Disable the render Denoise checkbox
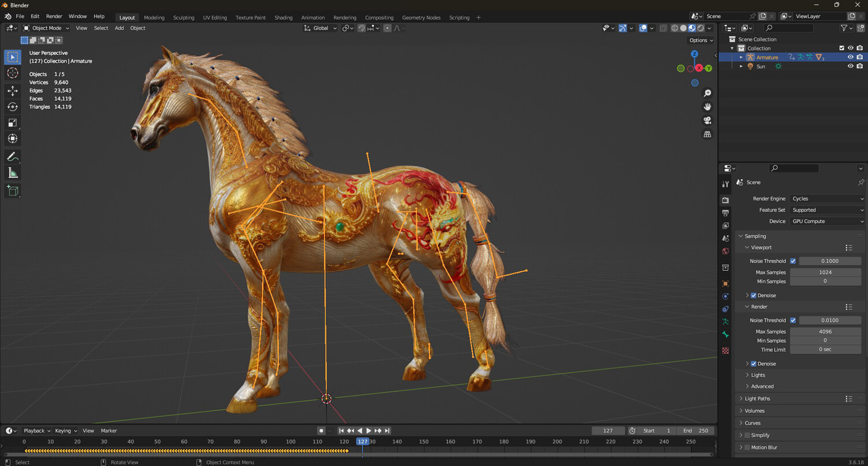 (753, 364)
